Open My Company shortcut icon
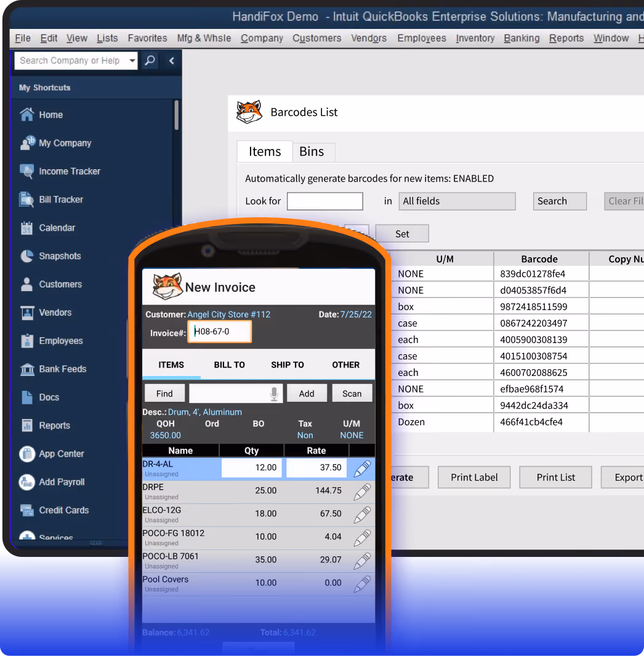This screenshot has width=644, height=656. tap(27, 143)
